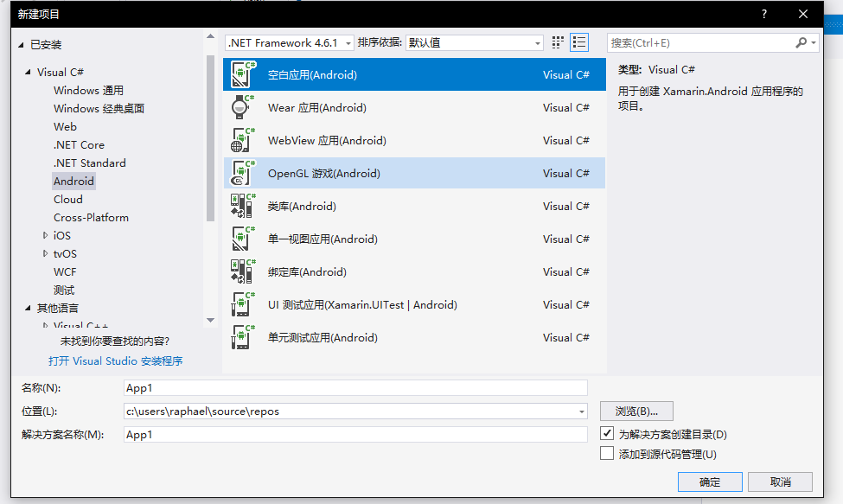Click the Wear 应用(Android) watch icon
The height and width of the screenshot is (504, 843).
[243, 107]
